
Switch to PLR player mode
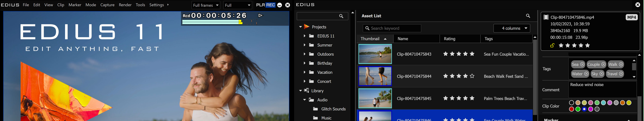[x=260, y=5]
